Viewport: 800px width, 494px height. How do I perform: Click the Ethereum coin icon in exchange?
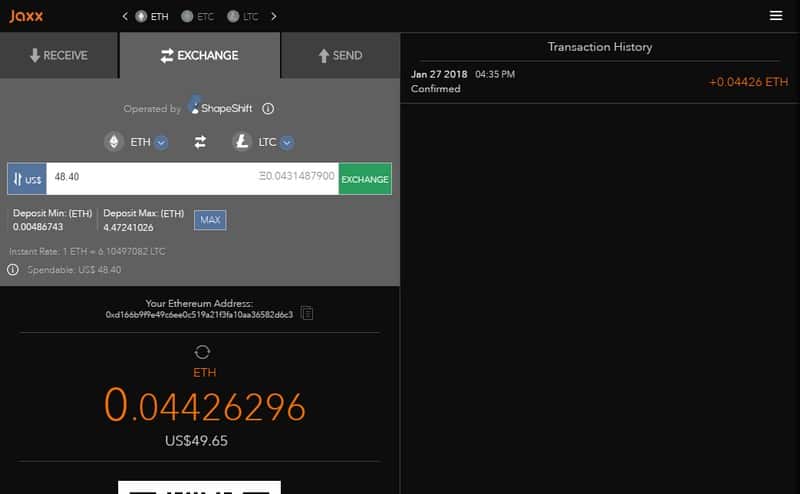click(x=114, y=142)
